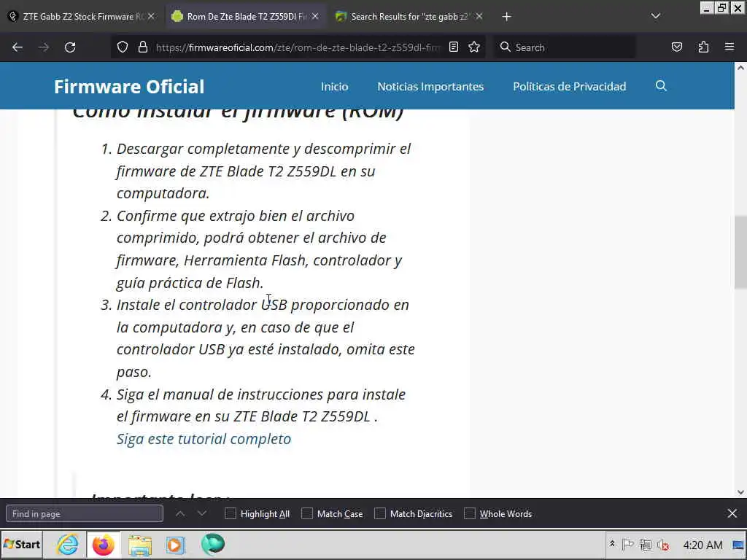This screenshot has width=747, height=560.
Task: Click the Find in page input
Action: pyautogui.click(x=85, y=513)
